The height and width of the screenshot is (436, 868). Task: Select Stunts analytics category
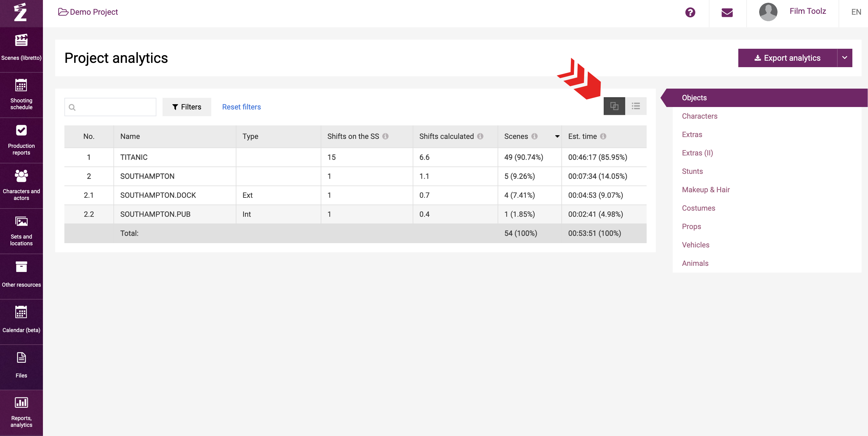click(692, 171)
